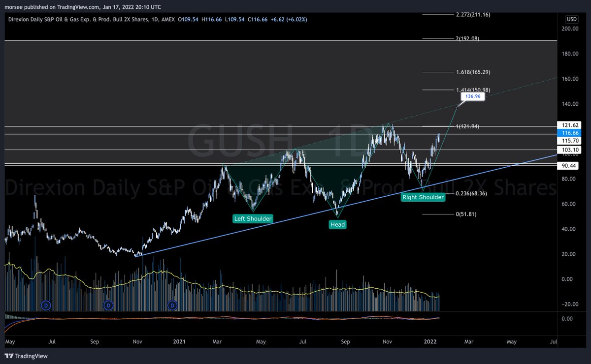Select the 2022 label on the time axis
This screenshot has height=364, width=591.
[x=431, y=341]
